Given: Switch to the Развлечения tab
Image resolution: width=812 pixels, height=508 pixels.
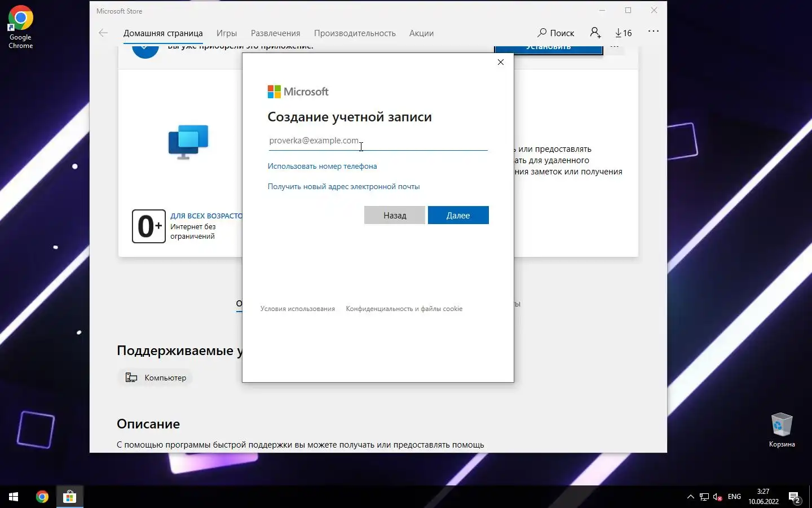Looking at the screenshot, I should (275, 33).
